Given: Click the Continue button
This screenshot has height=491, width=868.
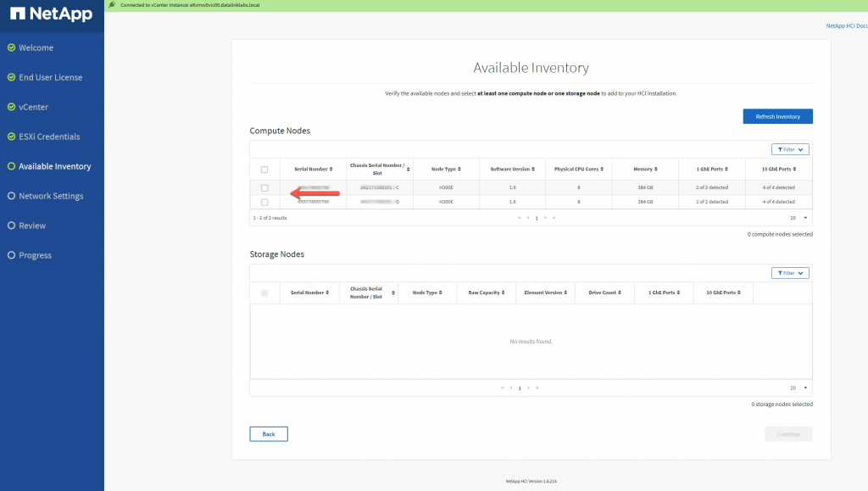Looking at the screenshot, I should coord(788,434).
